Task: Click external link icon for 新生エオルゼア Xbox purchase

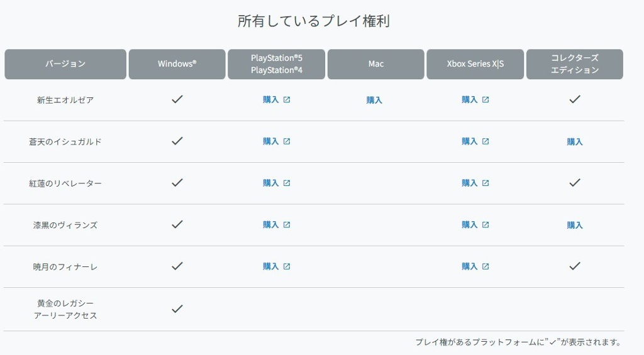Action: tap(486, 100)
